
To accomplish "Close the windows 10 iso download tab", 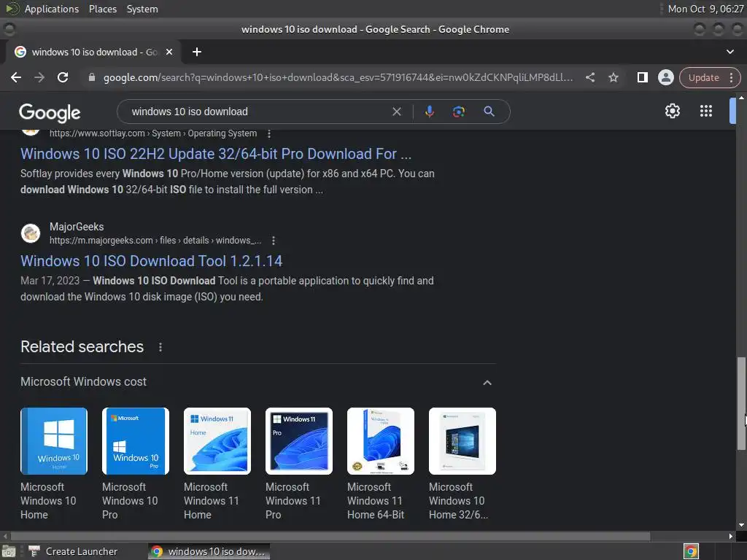I will pyautogui.click(x=169, y=52).
